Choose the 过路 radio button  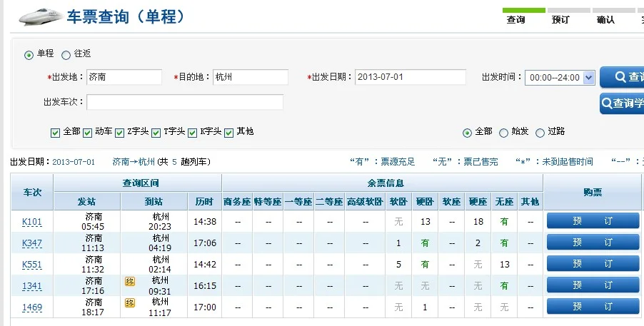point(540,132)
